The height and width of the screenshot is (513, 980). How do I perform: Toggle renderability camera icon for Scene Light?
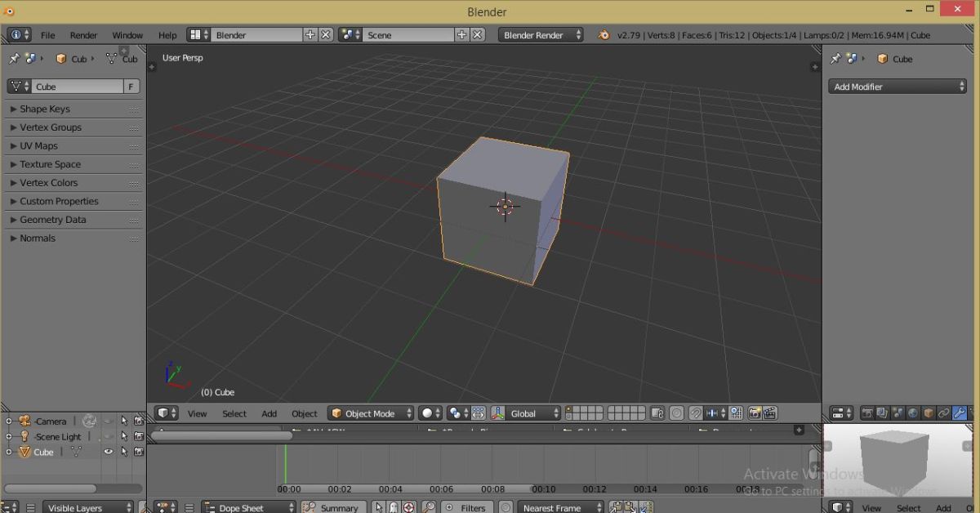coord(138,437)
